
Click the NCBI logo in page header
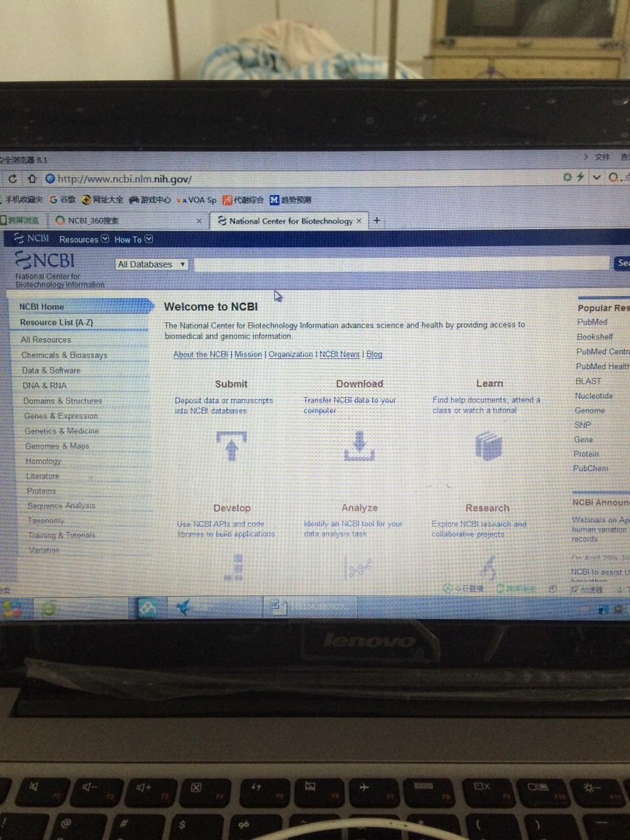pyautogui.click(x=46, y=261)
